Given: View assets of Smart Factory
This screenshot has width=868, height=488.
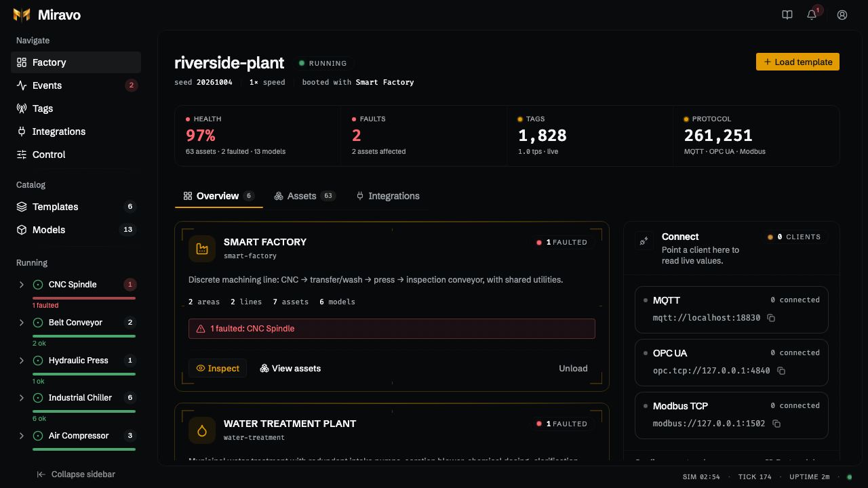Looking at the screenshot, I should [290, 368].
